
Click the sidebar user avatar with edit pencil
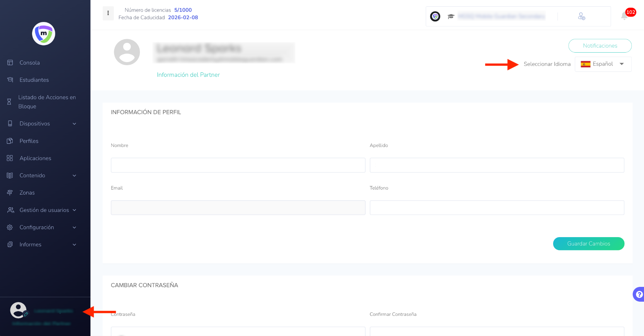coord(19,310)
